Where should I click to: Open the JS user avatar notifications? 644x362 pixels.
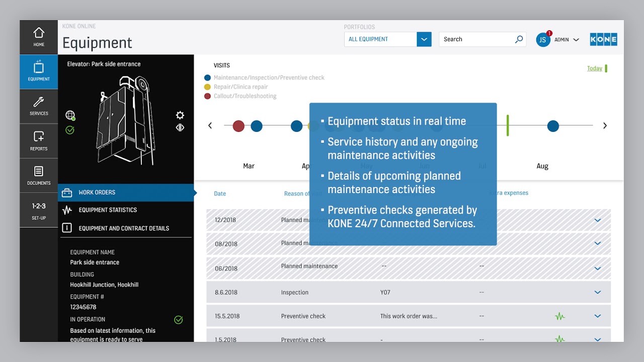[543, 40]
